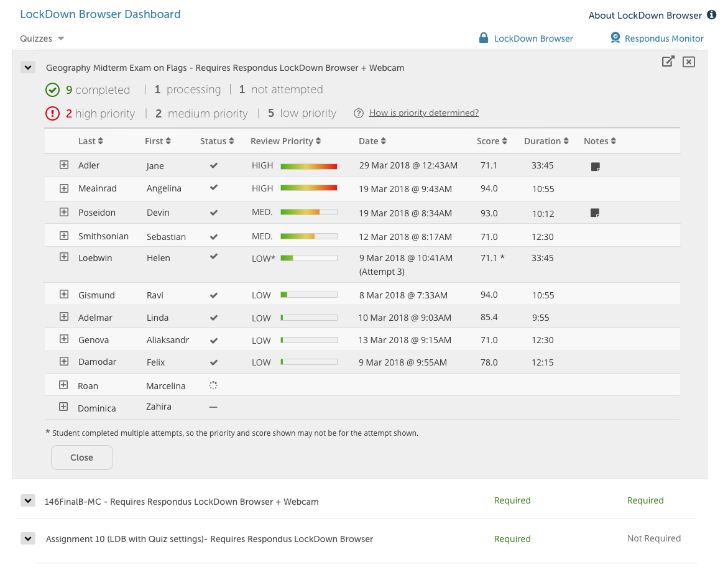Click the help icon before priority explanation text
Viewport: 728px width, 575px height.
[x=359, y=113]
